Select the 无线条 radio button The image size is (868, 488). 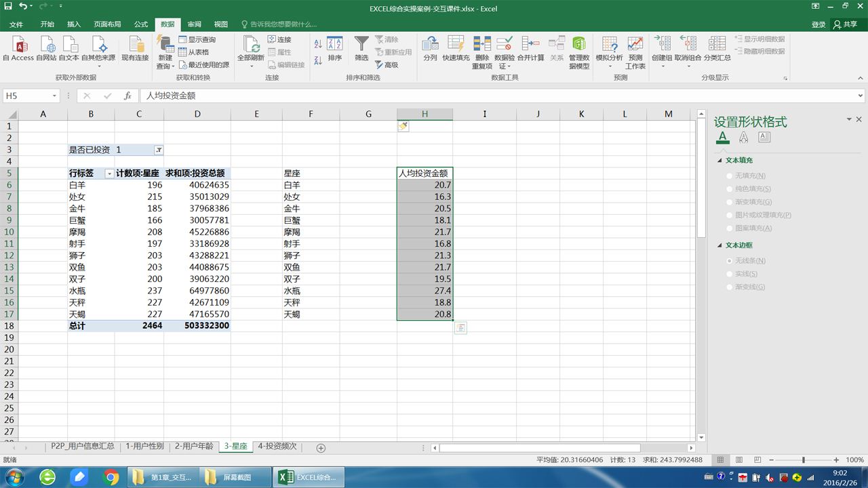click(x=730, y=261)
